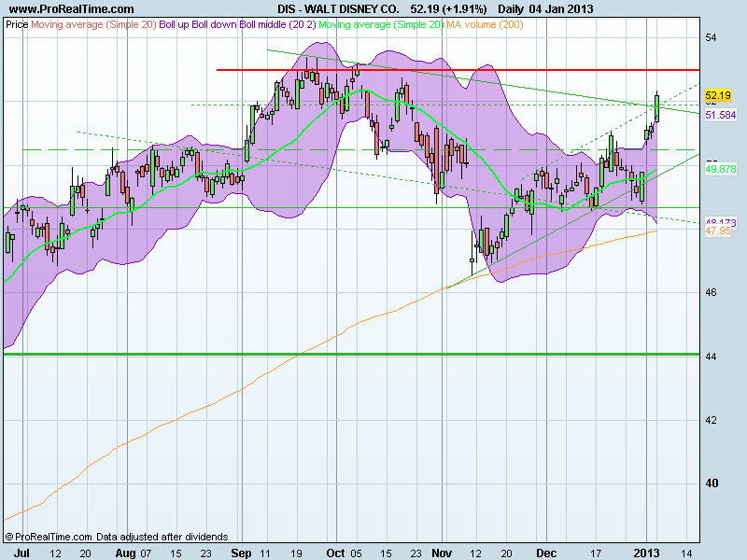Screen dimensions: 747x560
Task: Select the 17 date label after Dec
Action: click(596, 553)
